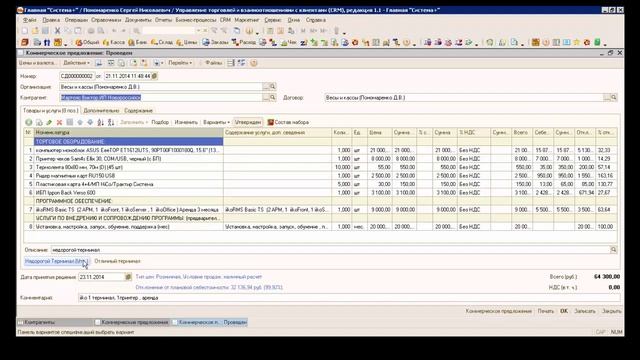The width and height of the screenshot is (640, 360).
Task: Click the Банк toolbar button
Action: click(x=138, y=42)
